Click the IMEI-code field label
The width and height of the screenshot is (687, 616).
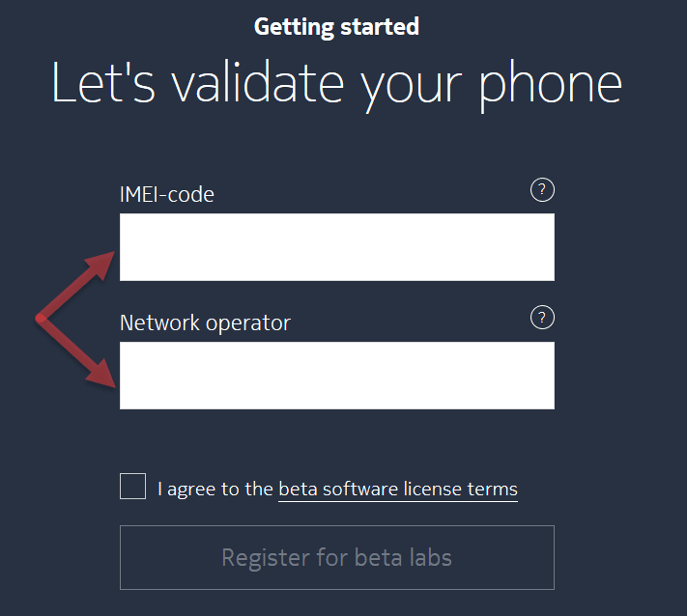click(x=167, y=194)
